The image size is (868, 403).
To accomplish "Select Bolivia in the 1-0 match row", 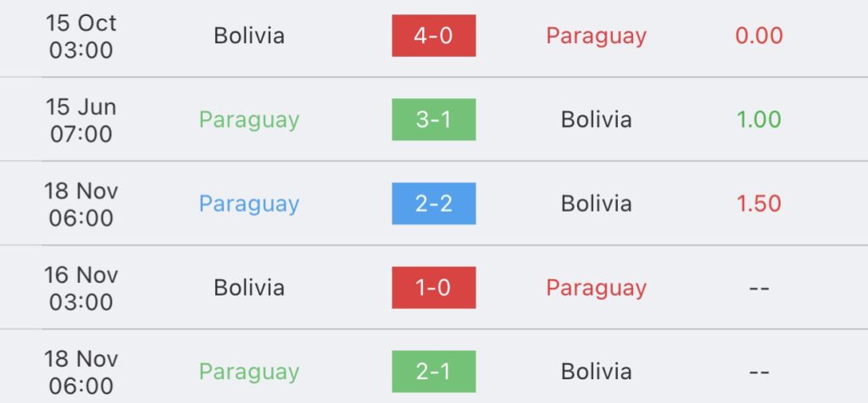I will 249,288.
